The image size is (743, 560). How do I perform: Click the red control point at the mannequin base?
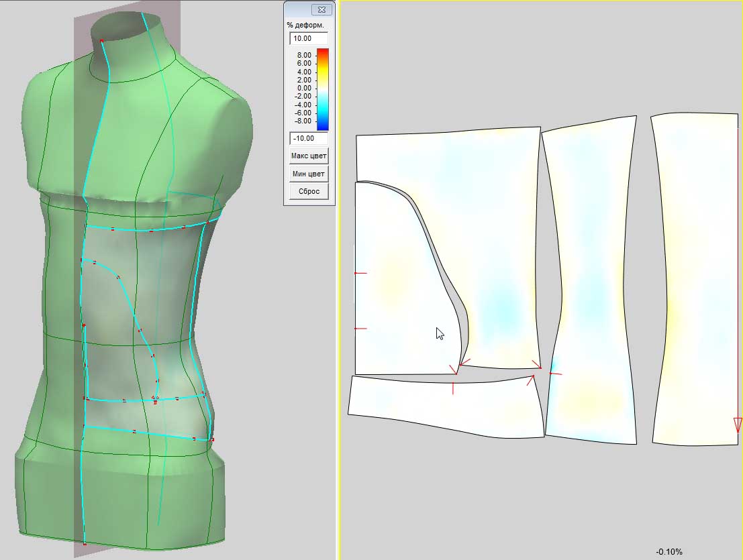(85, 544)
